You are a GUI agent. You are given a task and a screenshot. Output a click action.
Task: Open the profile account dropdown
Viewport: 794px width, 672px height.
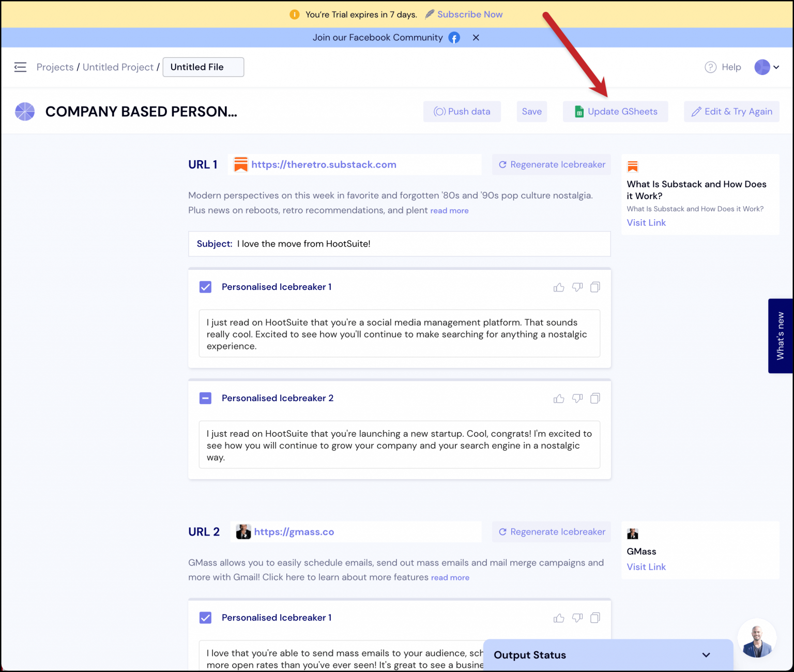[x=767, y=67]
